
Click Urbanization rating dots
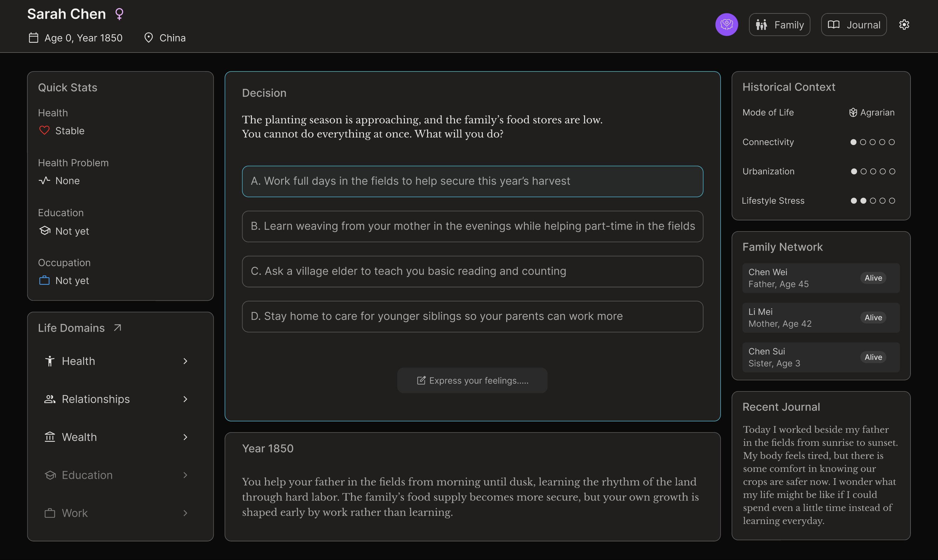[872, 171]
